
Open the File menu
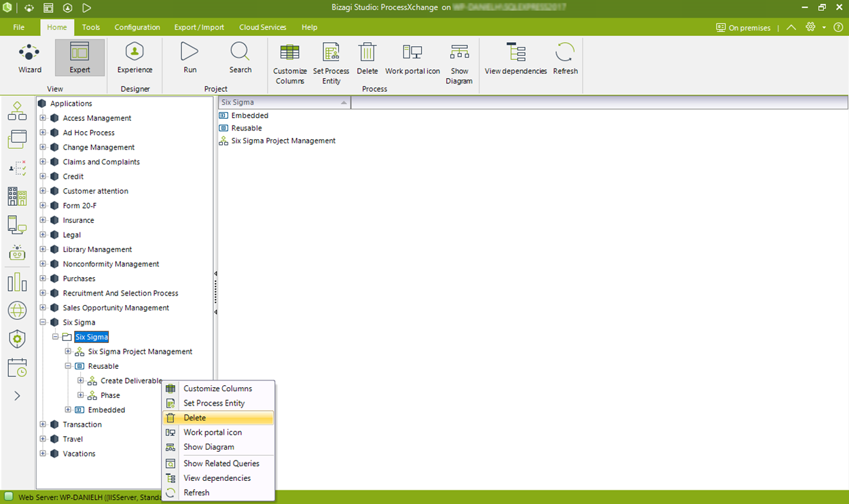tap(19, 27)
